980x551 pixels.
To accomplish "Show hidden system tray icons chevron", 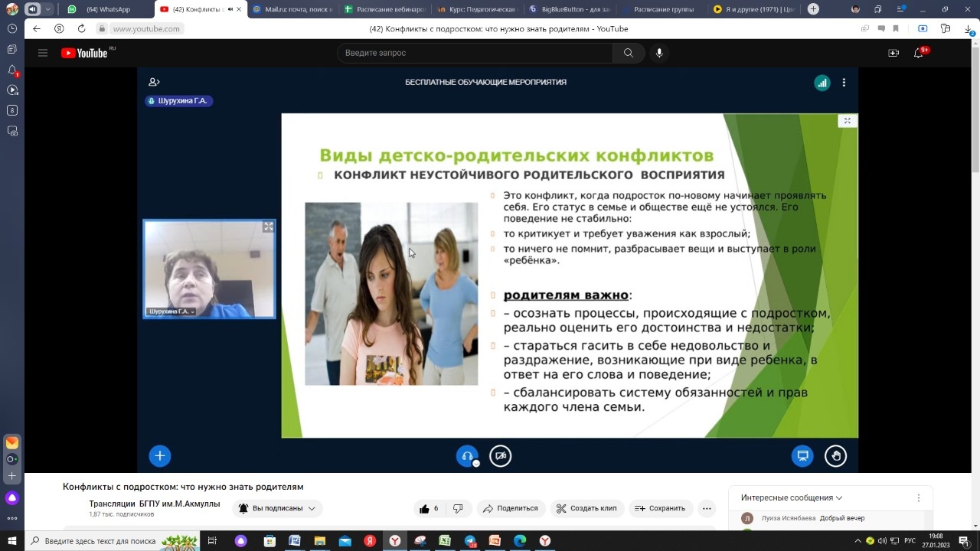I will [x=857, y=541].
